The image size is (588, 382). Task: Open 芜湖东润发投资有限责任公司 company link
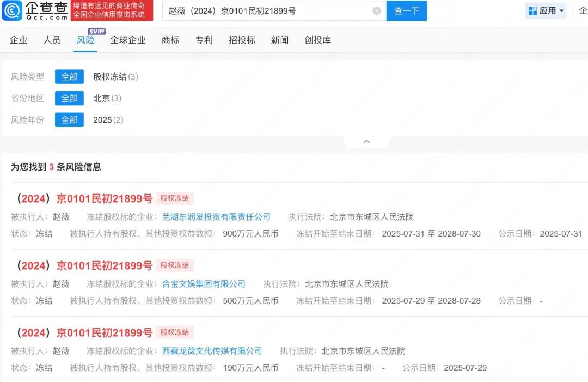pyautogui.click(x=216, y=217)
